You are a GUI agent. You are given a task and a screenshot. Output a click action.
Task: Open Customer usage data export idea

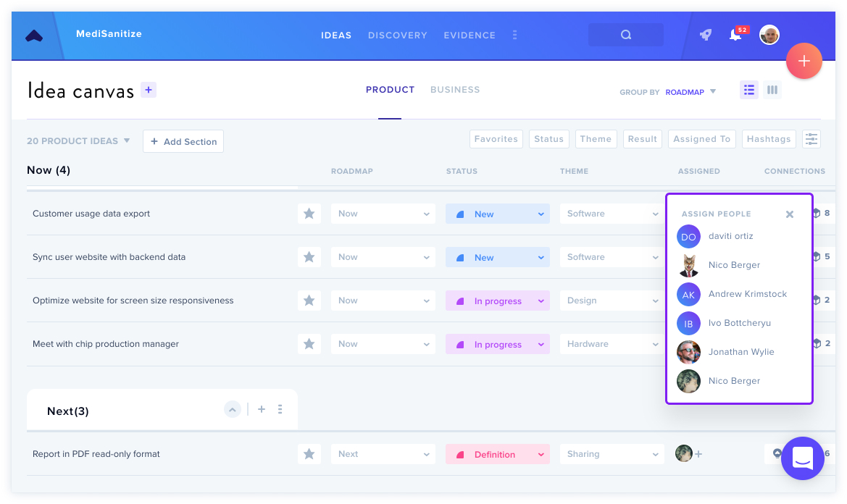[91, 214]
